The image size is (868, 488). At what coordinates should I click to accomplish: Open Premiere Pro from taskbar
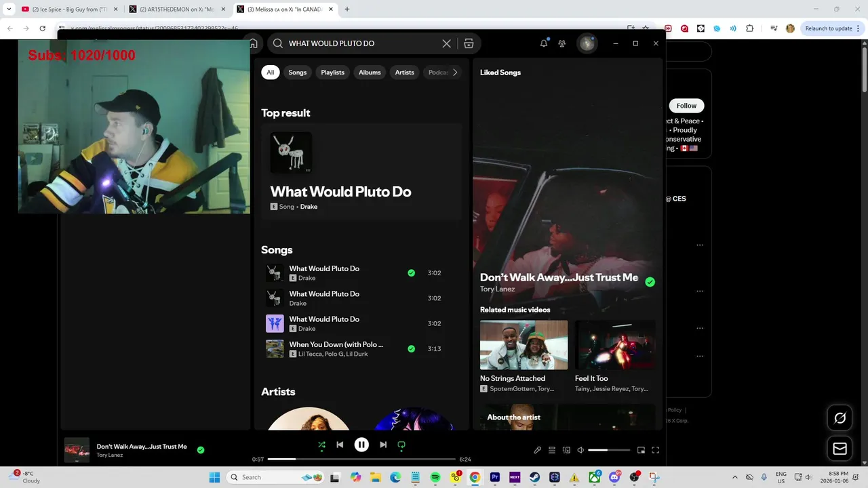(x=495, y=477)
